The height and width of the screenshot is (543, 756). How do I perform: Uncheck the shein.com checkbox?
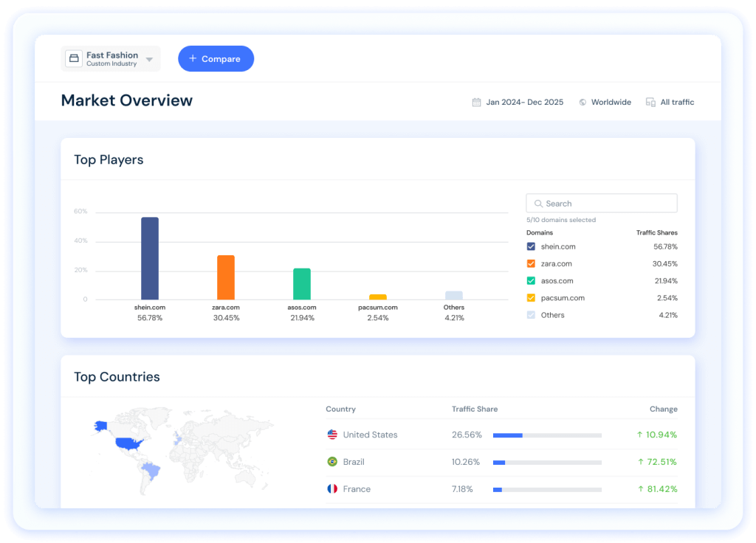[x=531, y=246]
